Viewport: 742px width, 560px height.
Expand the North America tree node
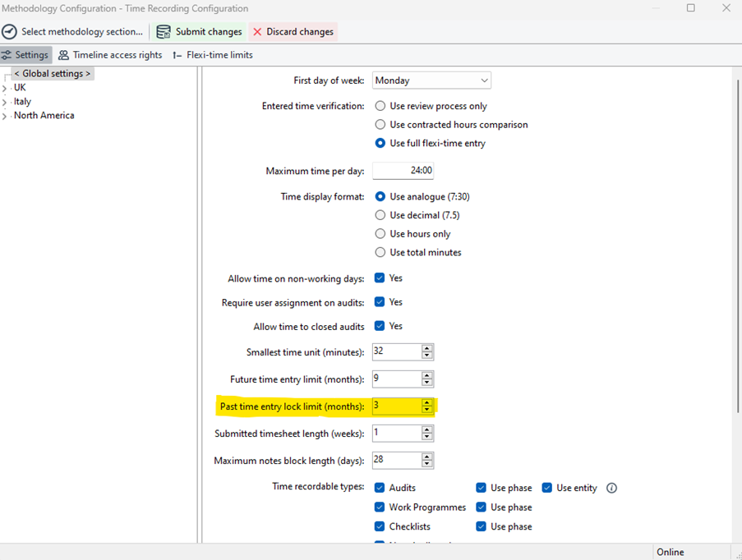[x=5, y=117]
